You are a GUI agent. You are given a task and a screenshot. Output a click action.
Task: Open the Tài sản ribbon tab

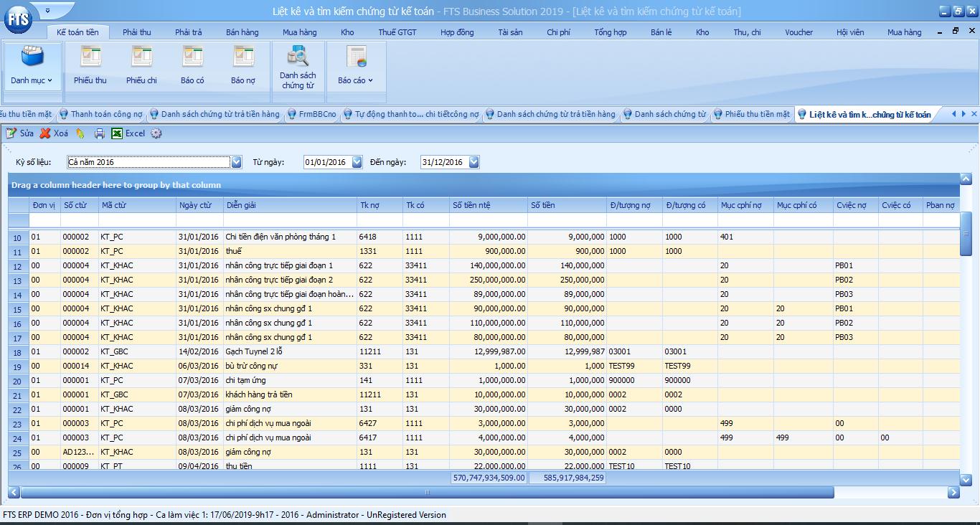coord(511,32)
